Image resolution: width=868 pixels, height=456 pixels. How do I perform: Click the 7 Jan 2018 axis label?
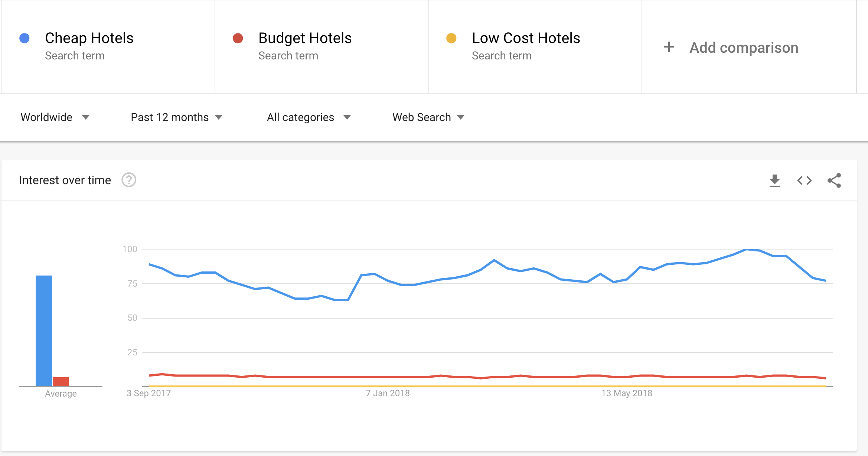point(388,393)
